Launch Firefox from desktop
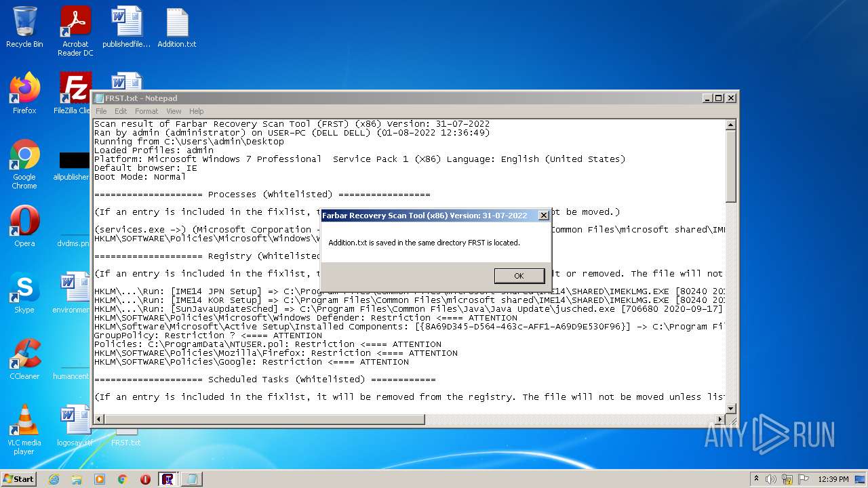 pyautogui.click(x=24, y=94)
